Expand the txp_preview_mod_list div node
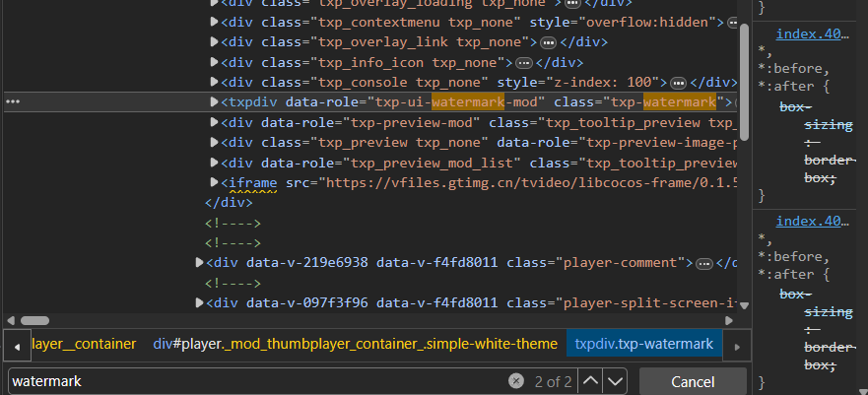This screenshot has height=395, width=868. [214, 163]
